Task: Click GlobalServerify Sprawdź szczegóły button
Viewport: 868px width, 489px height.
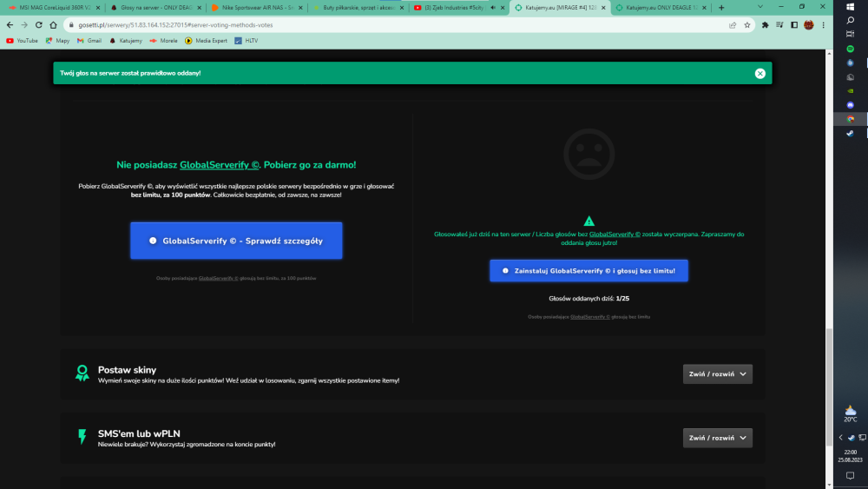Action: [236, 241]
